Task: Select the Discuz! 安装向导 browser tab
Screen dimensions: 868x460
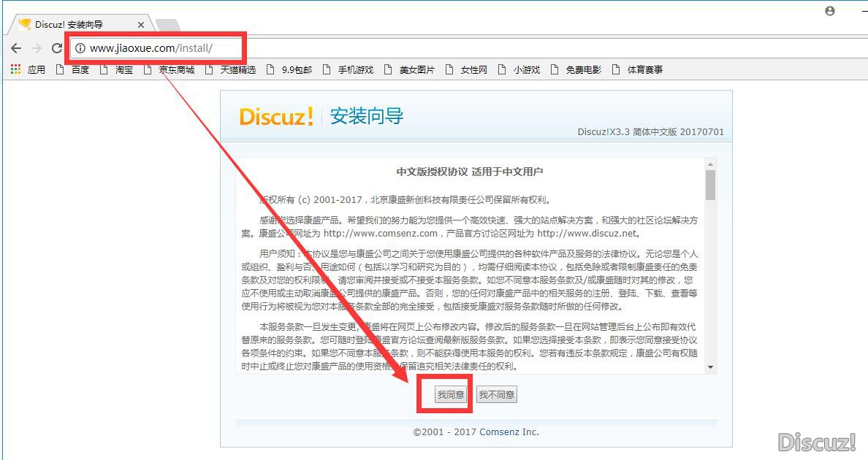Action: coord(82,24)
